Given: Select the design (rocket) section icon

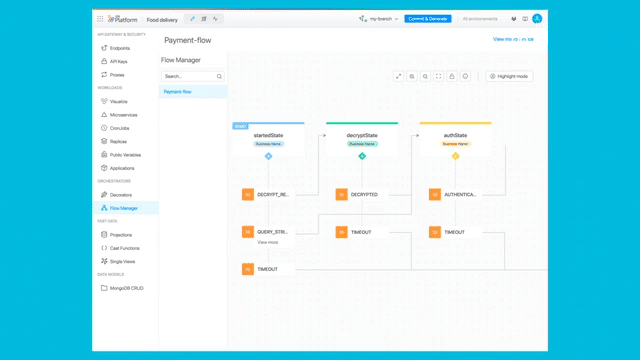Looking at the screenshot, I should (192, 19).
